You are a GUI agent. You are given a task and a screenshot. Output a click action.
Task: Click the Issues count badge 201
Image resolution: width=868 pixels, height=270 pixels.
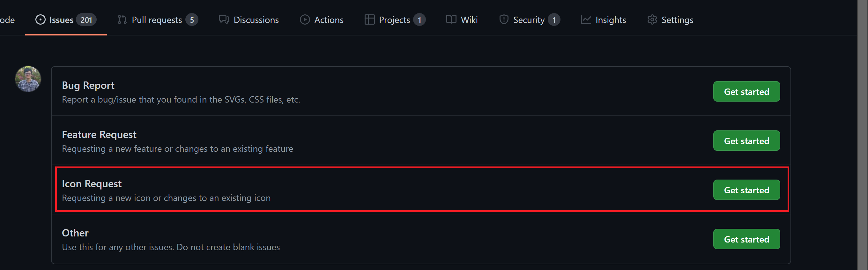[x=86, y=20]
